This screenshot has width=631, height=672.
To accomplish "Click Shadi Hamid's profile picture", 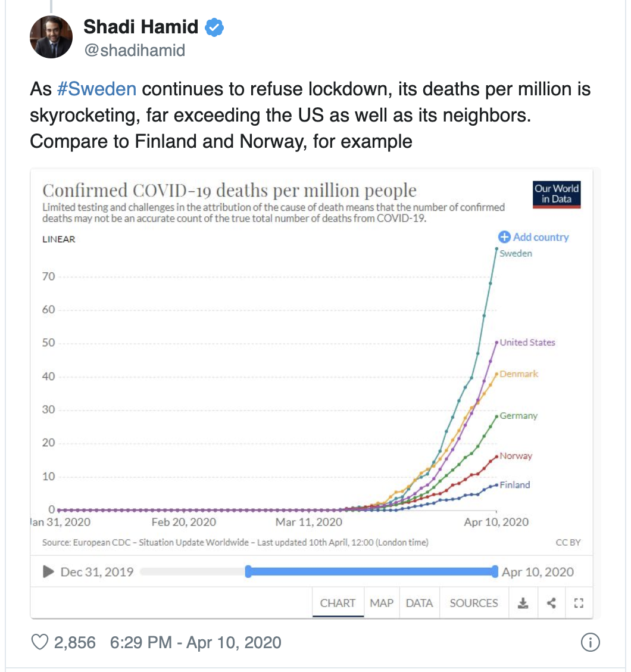I will point(51,37).
